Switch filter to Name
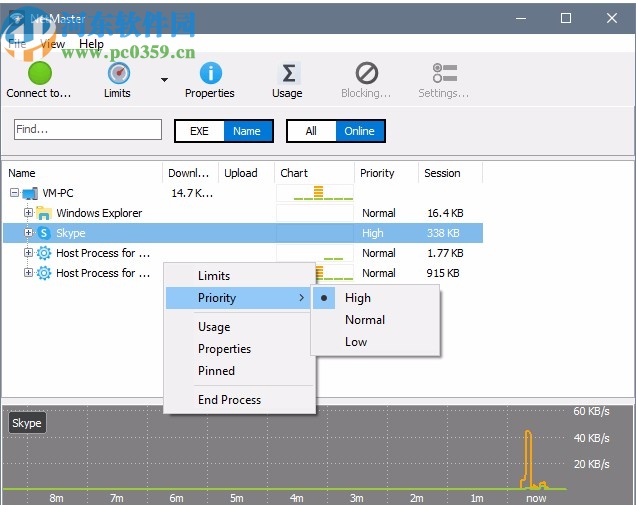Screen dimensions: 636x505 (x=247, y=131)
